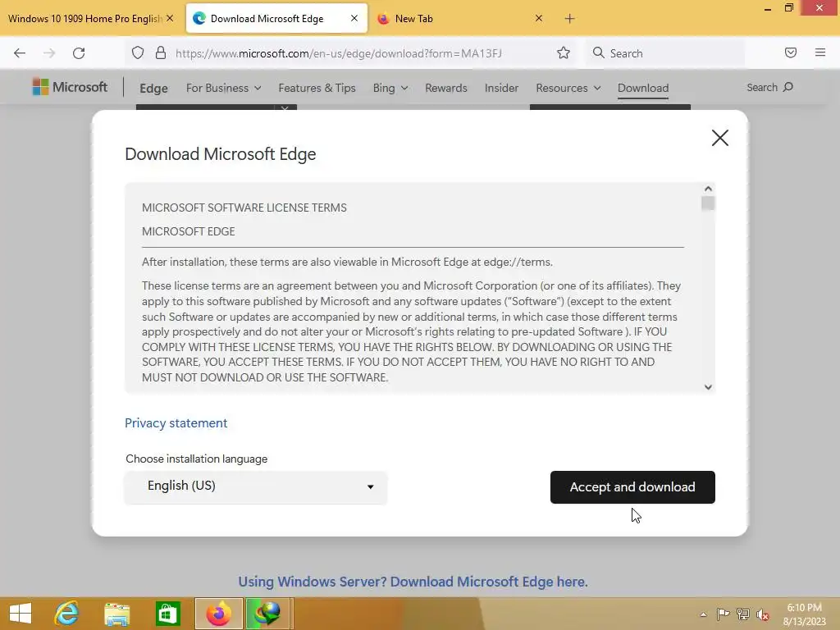840x630 pixels.
Task: Expand the For Business menu
Action: tap(223, 88)
